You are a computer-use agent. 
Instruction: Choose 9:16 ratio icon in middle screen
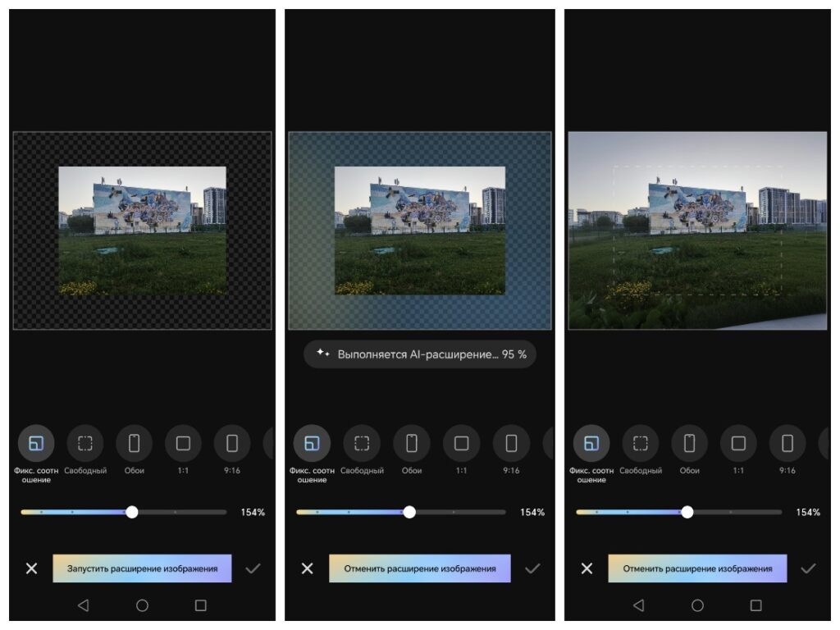click(x=511, y=443)
